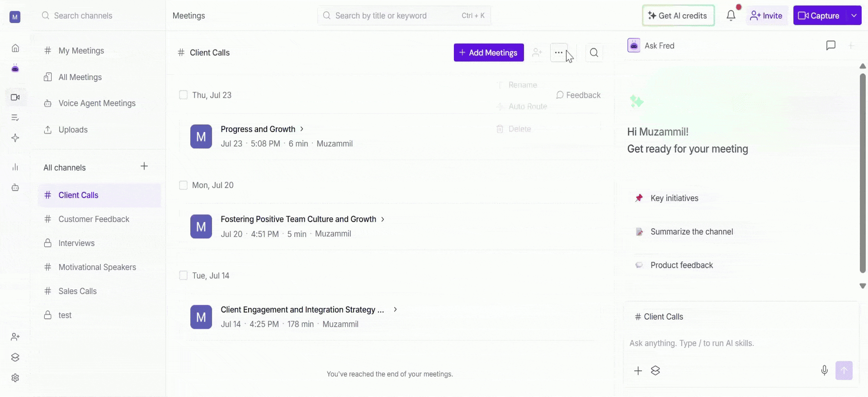
Task: Select the Product feedback suggestion
Action: click(675, 265)
